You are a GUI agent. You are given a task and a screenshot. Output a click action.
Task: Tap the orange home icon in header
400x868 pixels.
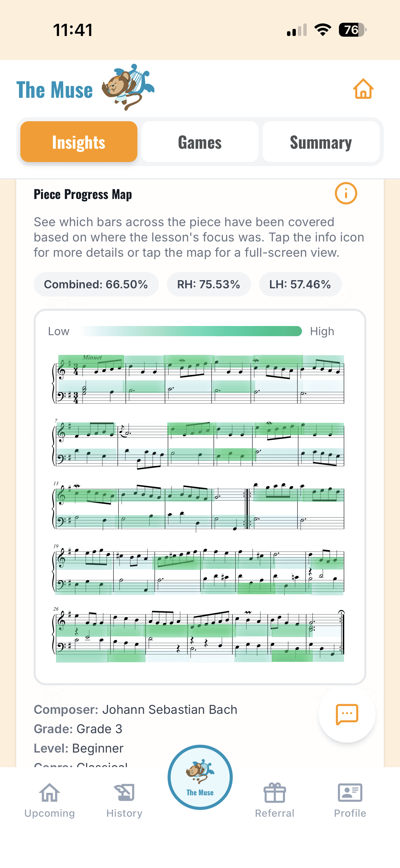[x=363, y=89]
